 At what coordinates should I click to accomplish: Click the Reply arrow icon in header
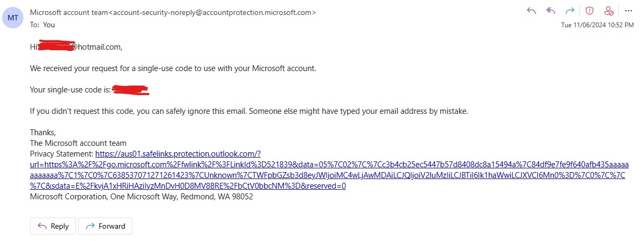531,11
